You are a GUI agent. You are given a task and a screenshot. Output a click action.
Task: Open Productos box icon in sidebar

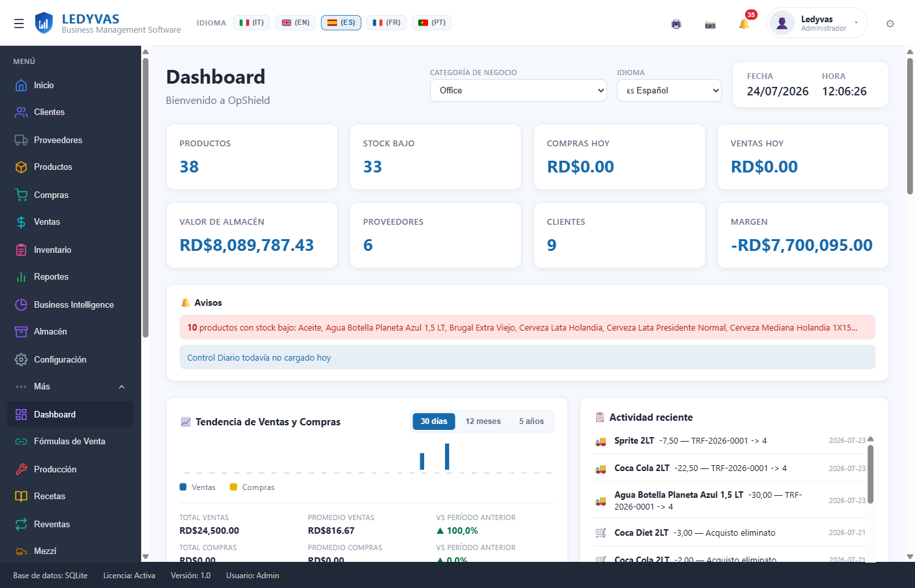21,167
